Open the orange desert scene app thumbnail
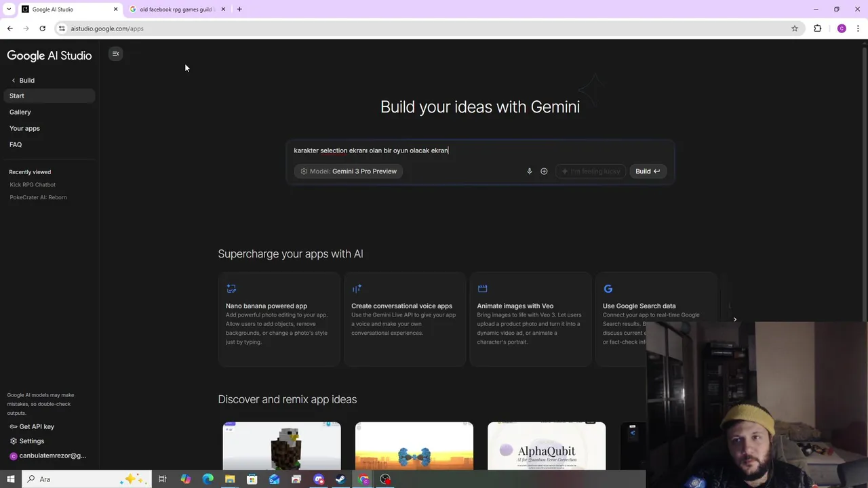Image resolution: width=868 pixels, height=488 pixels. click(414, 446)
